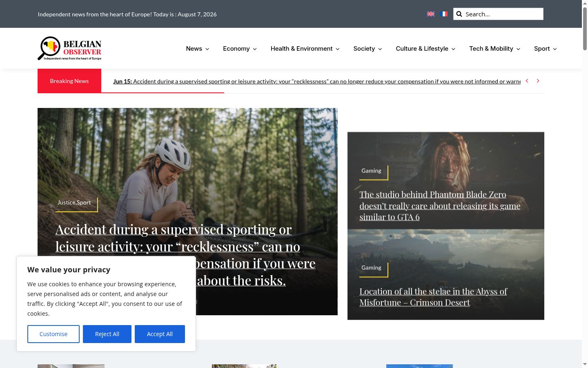Expand the Sport menu
Screen dimensions: 588x368
coord(546,49)
